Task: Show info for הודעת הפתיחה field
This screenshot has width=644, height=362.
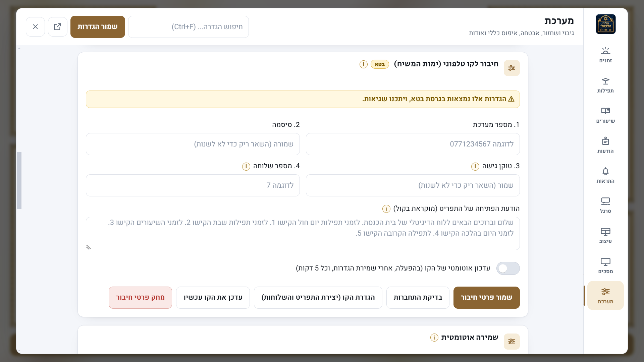Action: (x=386, y=209)
